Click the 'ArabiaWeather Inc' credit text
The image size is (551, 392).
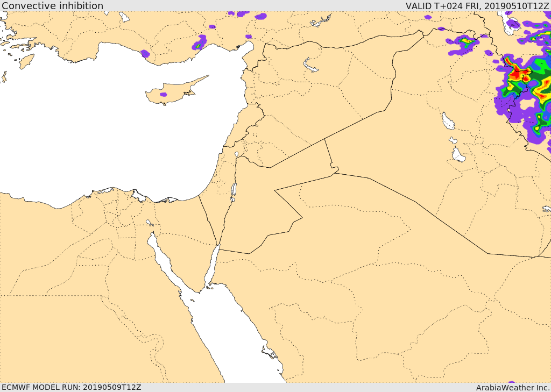pos(513,388)
